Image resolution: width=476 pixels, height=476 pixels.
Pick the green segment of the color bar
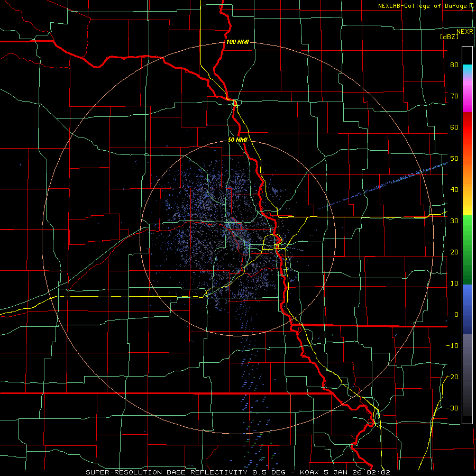(x=467, y=250)
